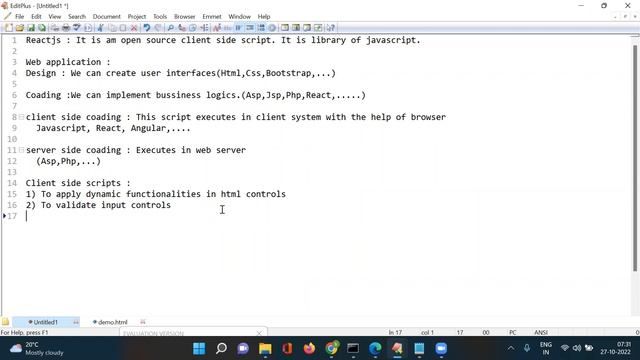
Task: Close the Evaluation Version notice
Action: (259, 333)
